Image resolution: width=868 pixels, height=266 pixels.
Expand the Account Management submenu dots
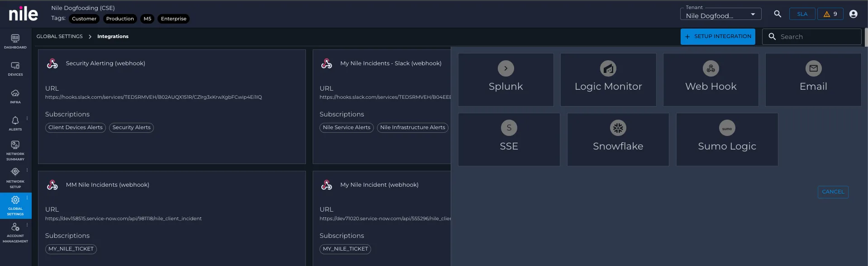tap(27, 225)
